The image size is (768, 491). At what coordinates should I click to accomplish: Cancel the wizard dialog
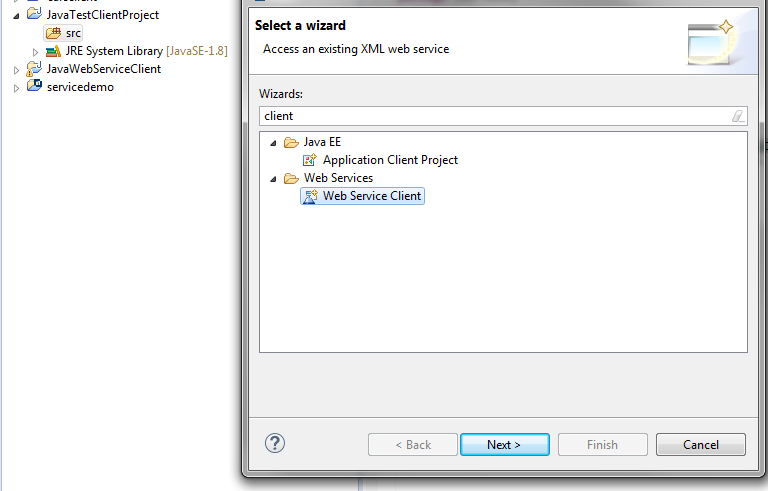[701, 445]
